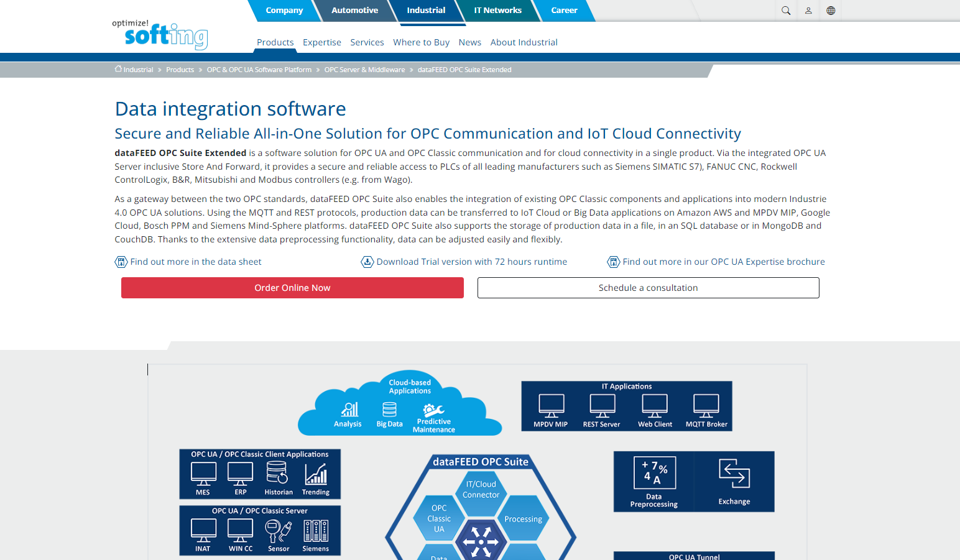This screenshot has height=560, width=960.
Task: Open the News menu
Action: 470,42
